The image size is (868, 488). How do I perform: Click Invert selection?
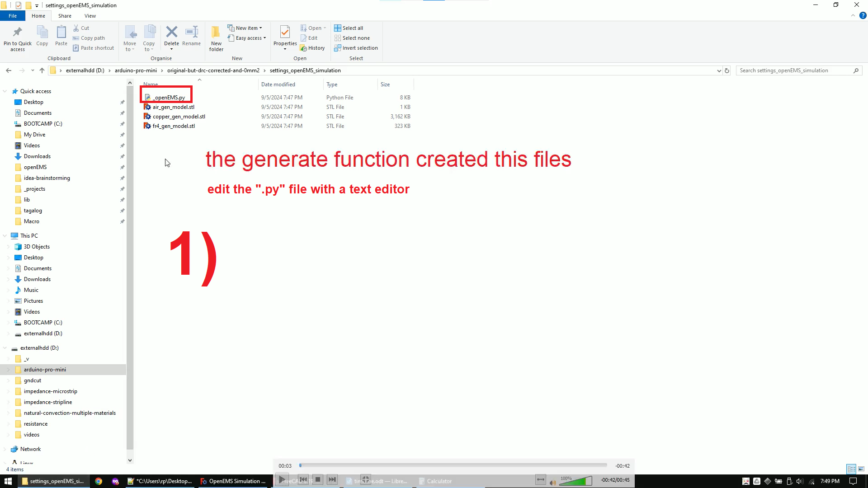pos(356,48)
